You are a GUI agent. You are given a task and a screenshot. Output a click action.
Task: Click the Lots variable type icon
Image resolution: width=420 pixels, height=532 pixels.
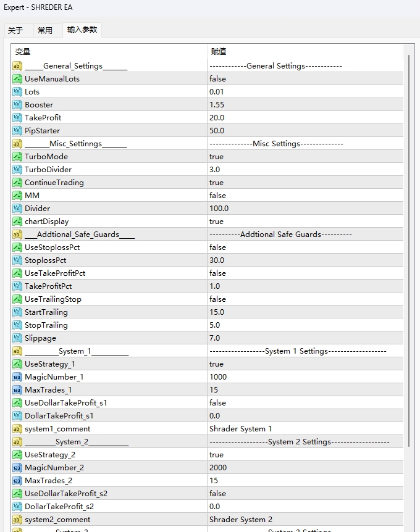17,92
